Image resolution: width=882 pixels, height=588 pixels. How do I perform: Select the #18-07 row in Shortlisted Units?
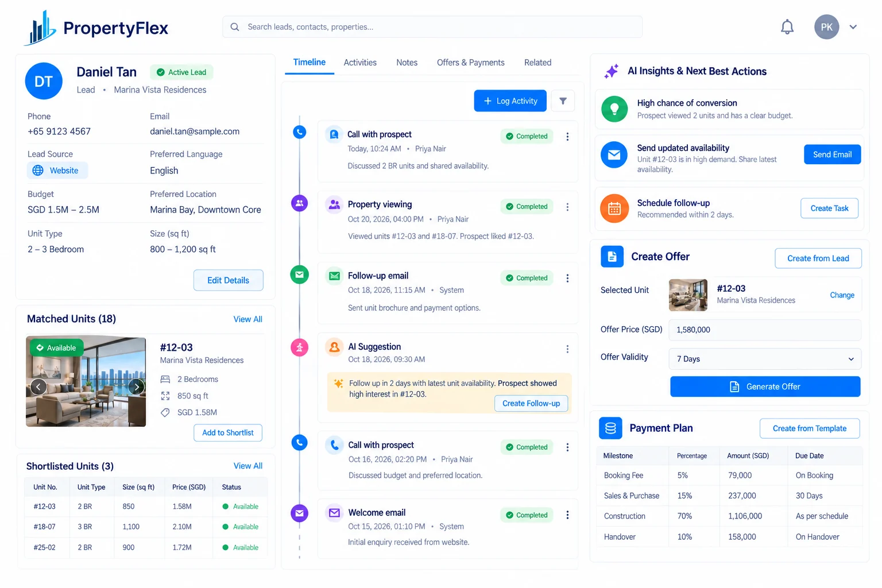coord(146,527)
